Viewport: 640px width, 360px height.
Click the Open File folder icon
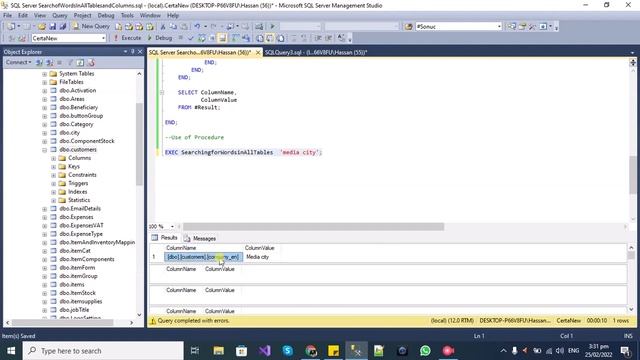[42, 27]
